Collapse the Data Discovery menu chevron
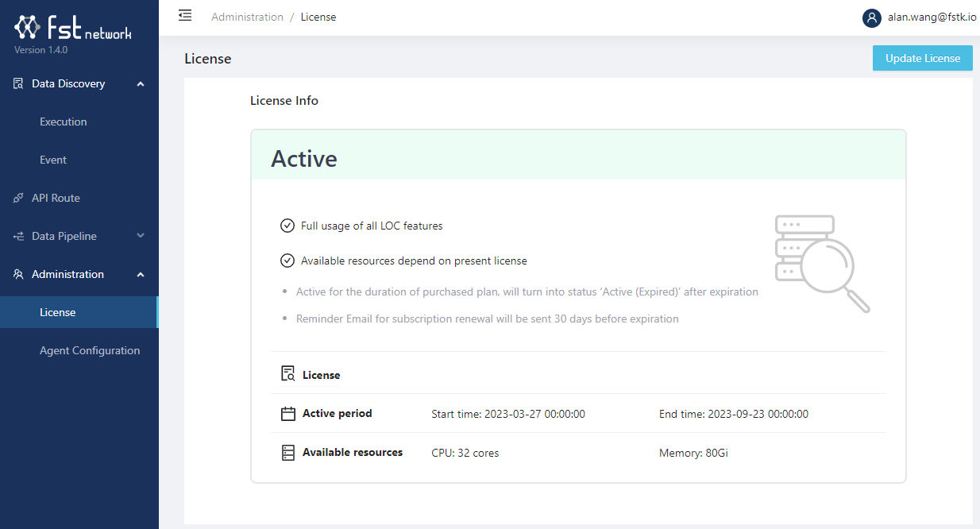The width and height of the screenshot is (980, 529). tap(141, 83)
